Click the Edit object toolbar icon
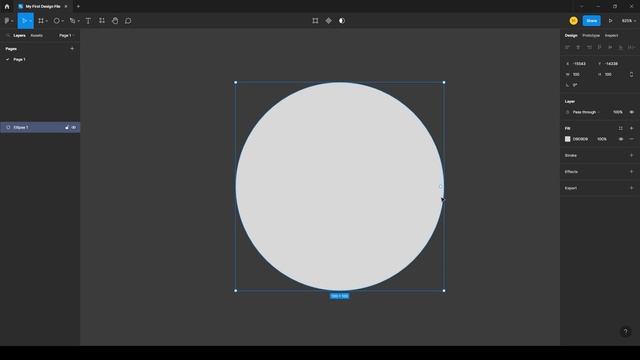640x360 pixels. [315, 21]
